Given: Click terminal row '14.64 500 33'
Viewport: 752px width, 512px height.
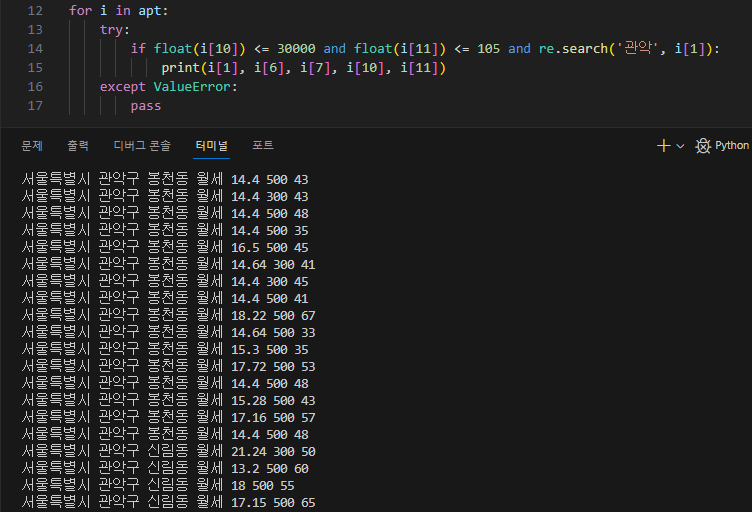Looking at the screenshot, I should tap(168, 333).
